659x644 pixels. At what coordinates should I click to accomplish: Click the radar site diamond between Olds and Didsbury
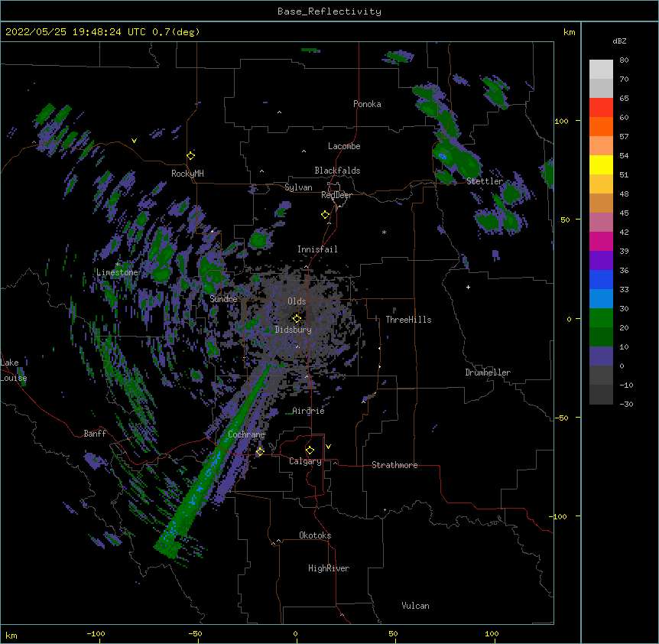[297, 319]
